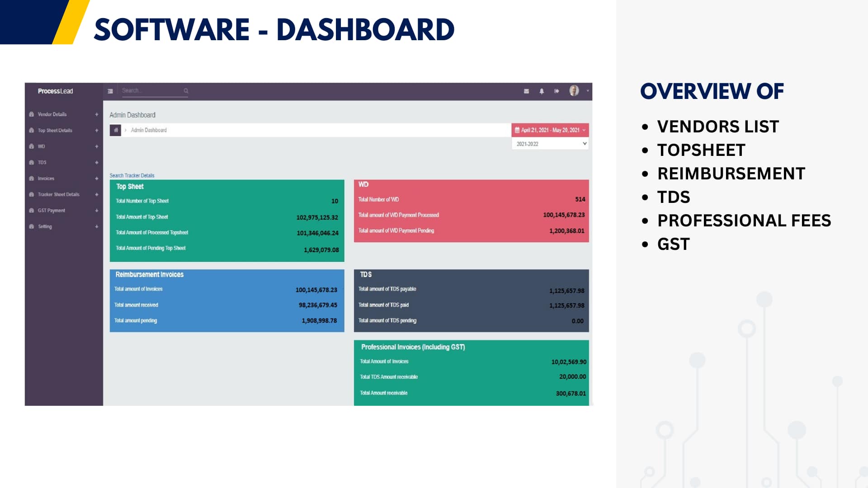Open the dropdown arrow beside the avatar
This screenshot has width=868, height=488.
(588, 91)
